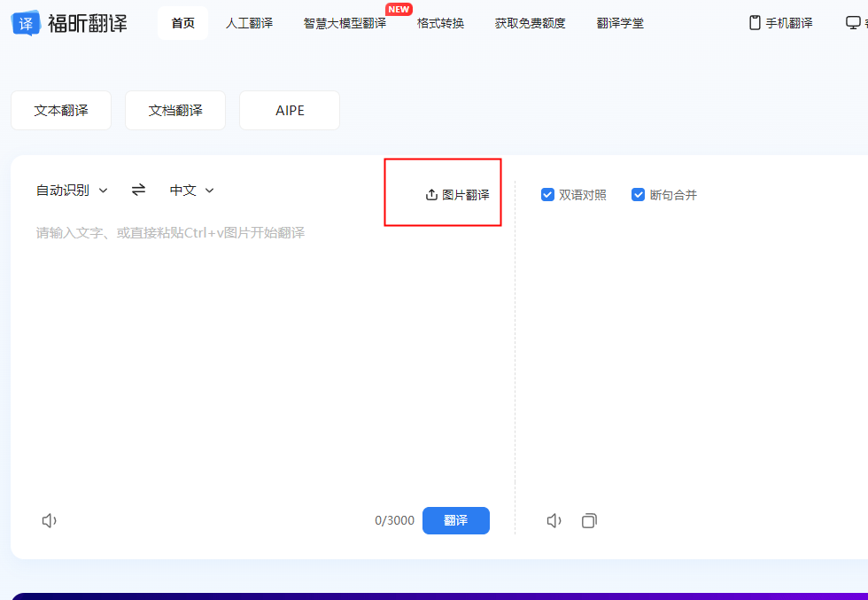Viewport: 868px width, 600px height.
Task: Click the 图片翻译 text label
Action: click(466, 195)
